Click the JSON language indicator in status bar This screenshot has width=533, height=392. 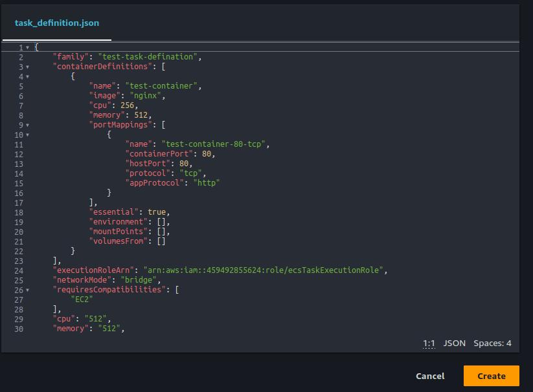click(x=454, y=343)
